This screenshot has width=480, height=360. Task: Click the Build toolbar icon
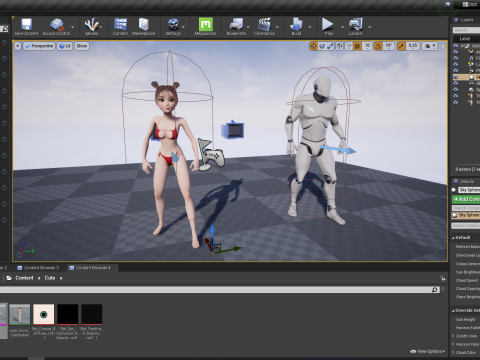296,27
